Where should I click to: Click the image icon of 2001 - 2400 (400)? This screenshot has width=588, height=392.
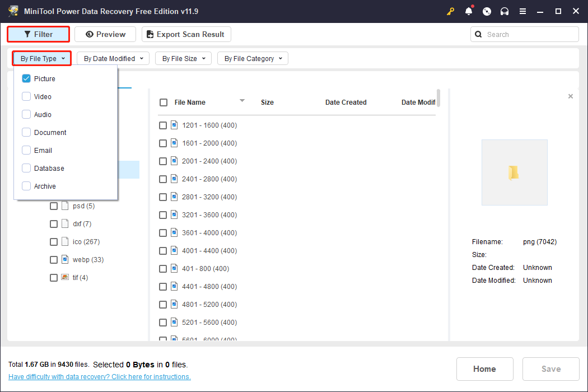click(174, 161)
